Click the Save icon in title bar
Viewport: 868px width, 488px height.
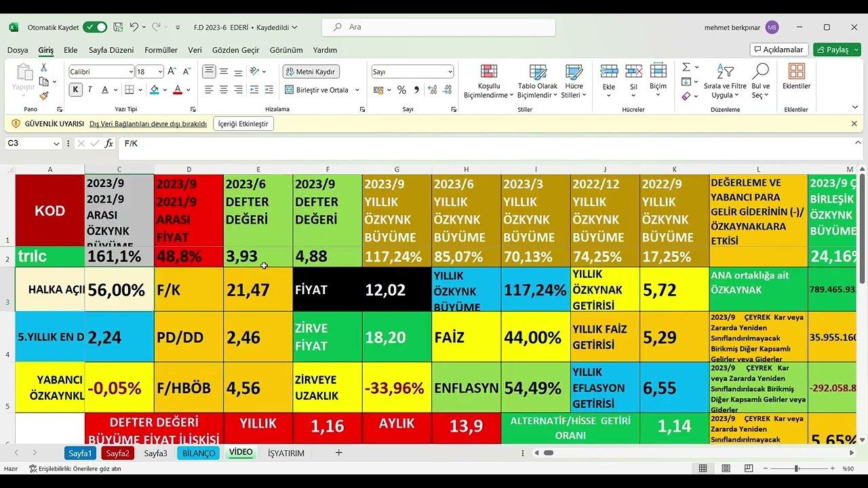pyautogui.click(x=118, y=27)
